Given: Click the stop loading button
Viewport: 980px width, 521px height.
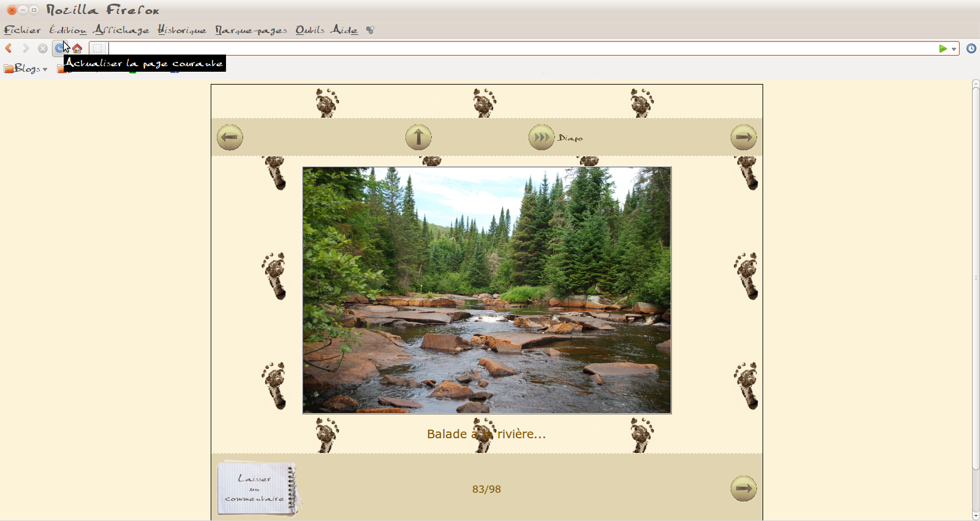Looking at the screenshot, I should click(x=43, y=48).
